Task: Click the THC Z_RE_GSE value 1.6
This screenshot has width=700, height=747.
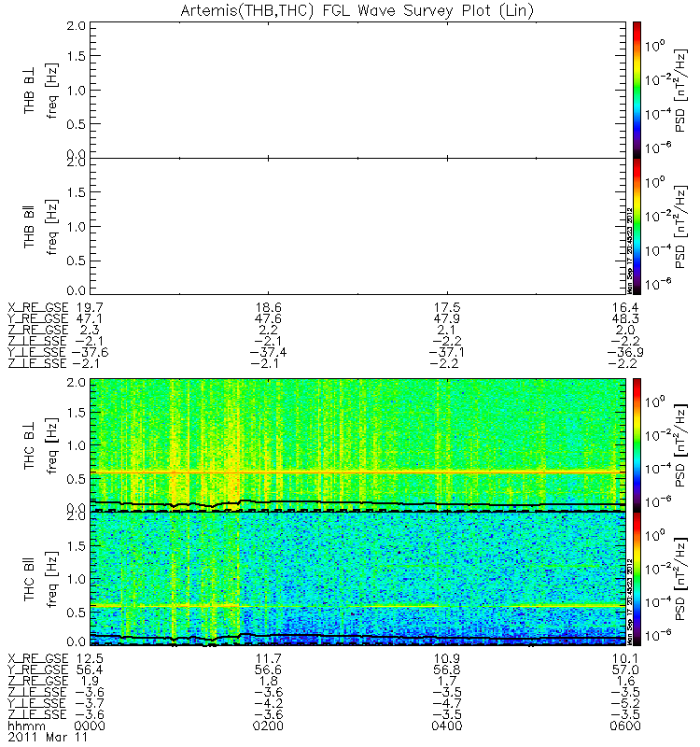Action: 625,681
